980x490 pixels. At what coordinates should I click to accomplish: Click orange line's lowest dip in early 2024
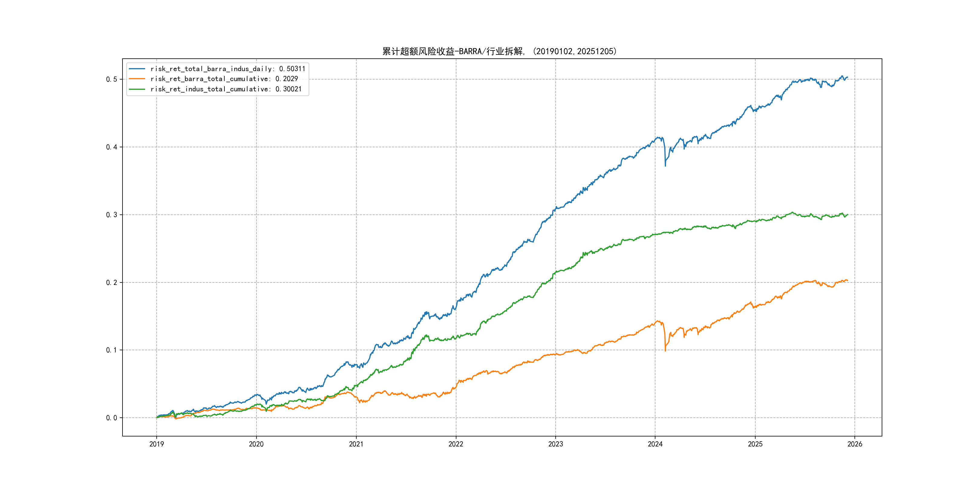point(665,350)
